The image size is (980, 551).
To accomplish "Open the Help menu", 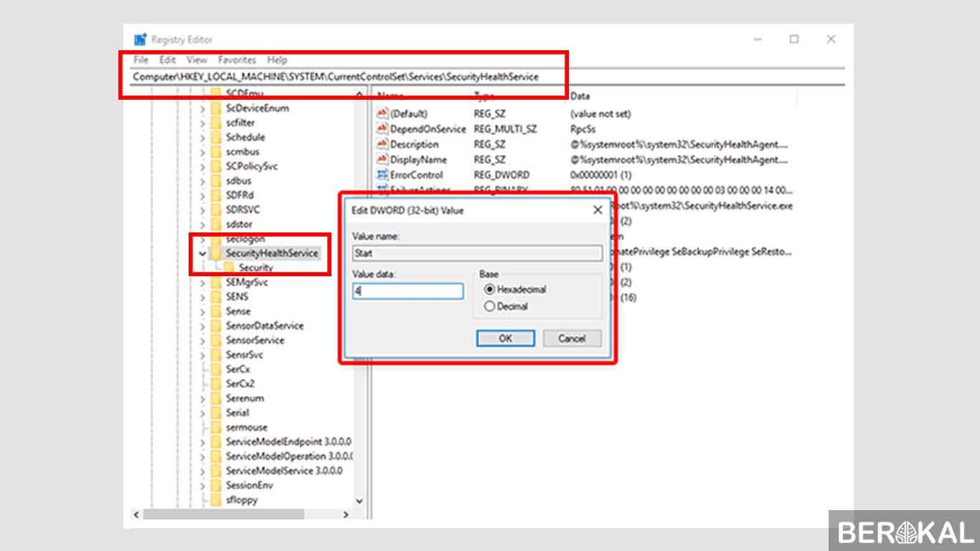I will point(277,60).
